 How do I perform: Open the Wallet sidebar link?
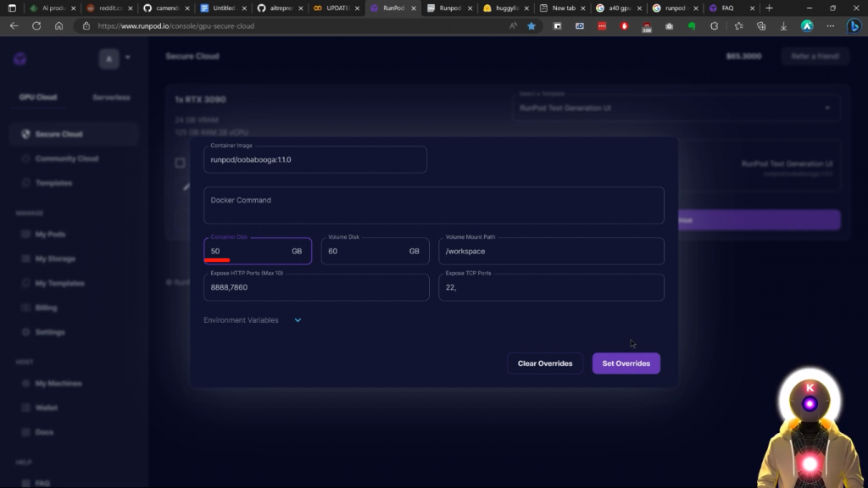46,408
